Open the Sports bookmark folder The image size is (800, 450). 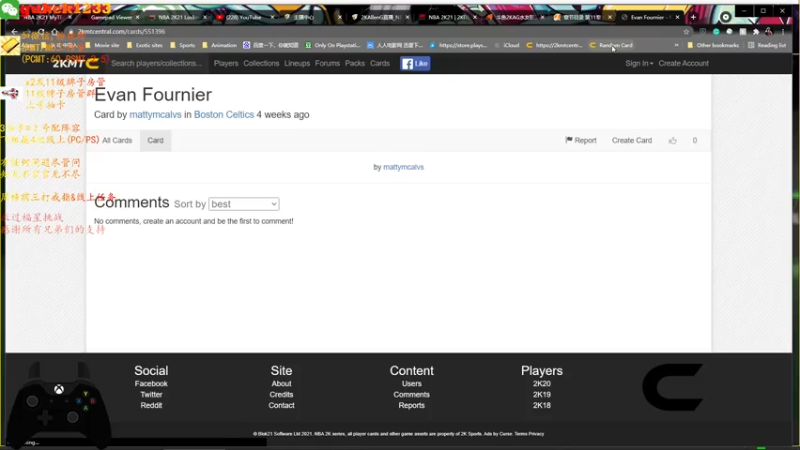coord(183,45)
